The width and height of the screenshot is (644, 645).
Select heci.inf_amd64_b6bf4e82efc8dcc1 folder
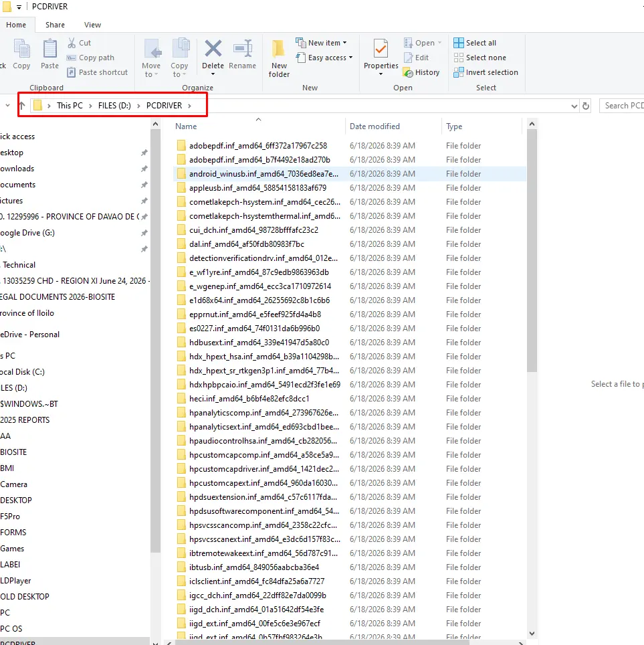[249, 399]
